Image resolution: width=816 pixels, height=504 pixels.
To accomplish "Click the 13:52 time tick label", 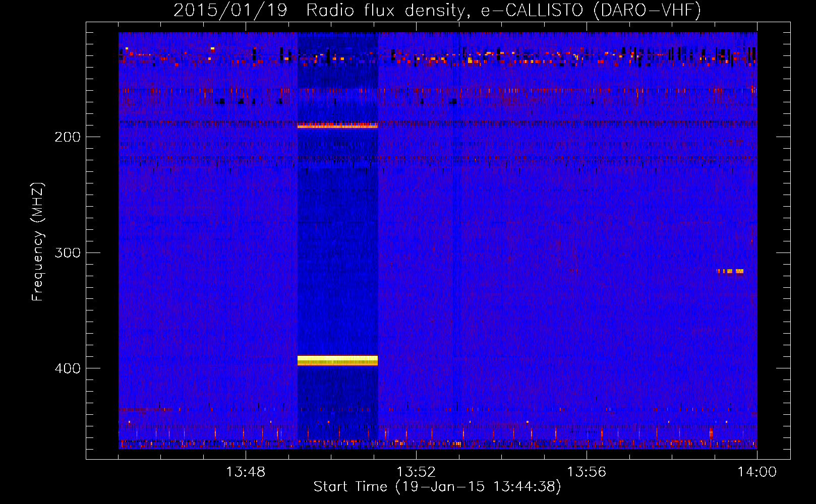I will (x=416, y=472).
